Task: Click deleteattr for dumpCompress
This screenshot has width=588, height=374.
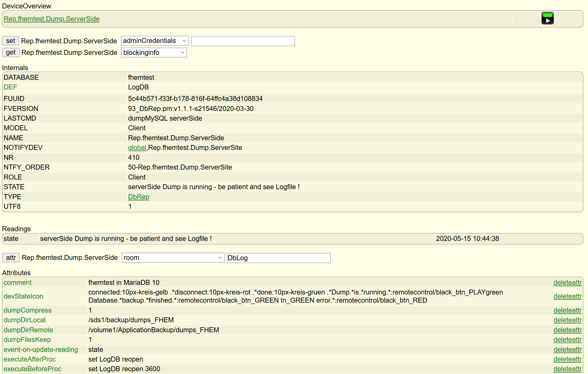Action: [567, 310]
